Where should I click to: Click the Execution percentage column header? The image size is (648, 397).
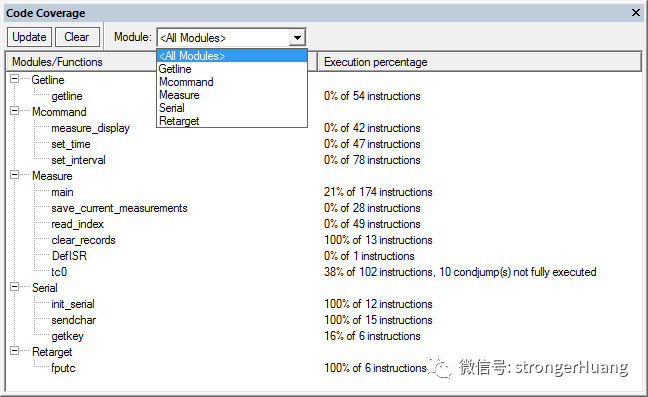[479, 62]
